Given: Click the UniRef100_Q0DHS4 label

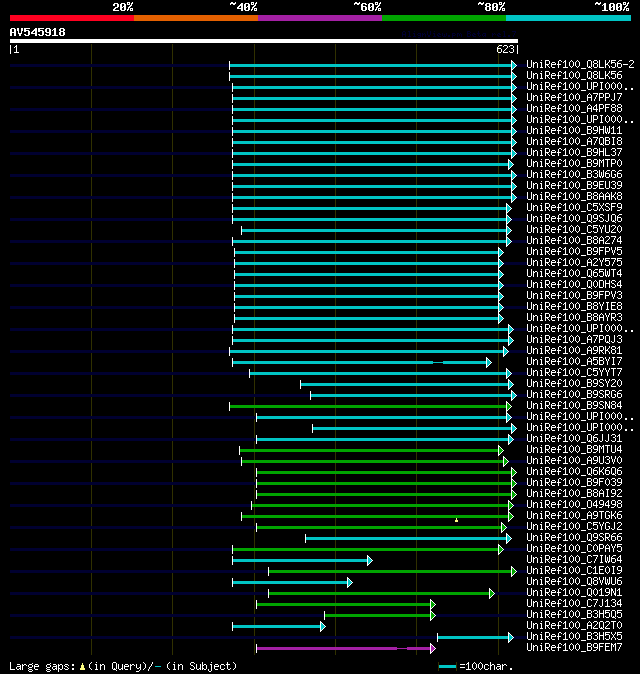Looking at the screenshot, I should tap(574, 285).
